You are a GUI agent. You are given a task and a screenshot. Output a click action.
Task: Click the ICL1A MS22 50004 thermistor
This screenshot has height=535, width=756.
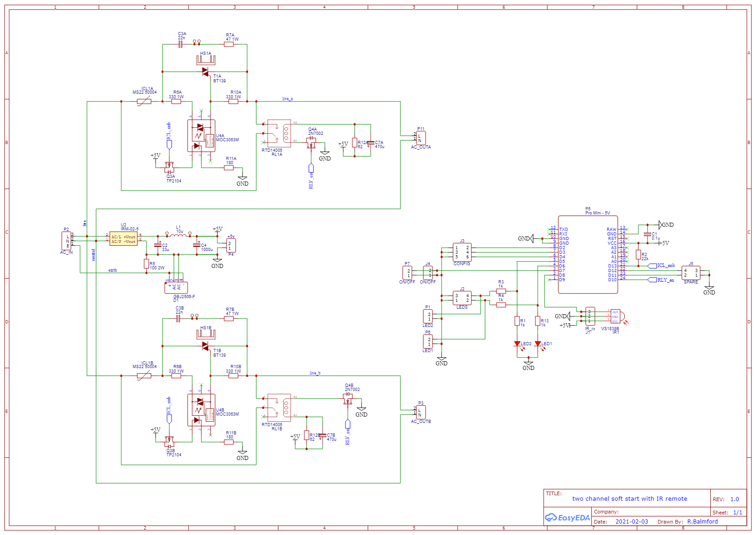tap(144, 102)
